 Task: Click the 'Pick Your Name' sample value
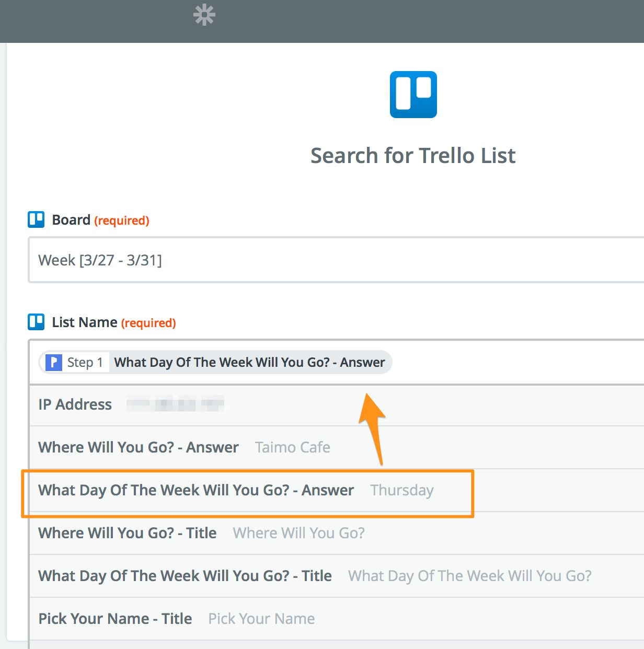(261, 619)
